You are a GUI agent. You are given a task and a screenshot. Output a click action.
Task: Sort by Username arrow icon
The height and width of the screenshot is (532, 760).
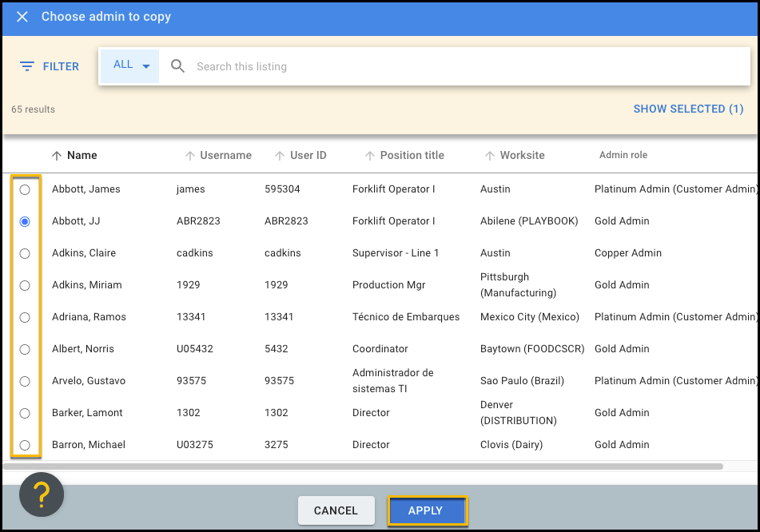pos(190,156)
